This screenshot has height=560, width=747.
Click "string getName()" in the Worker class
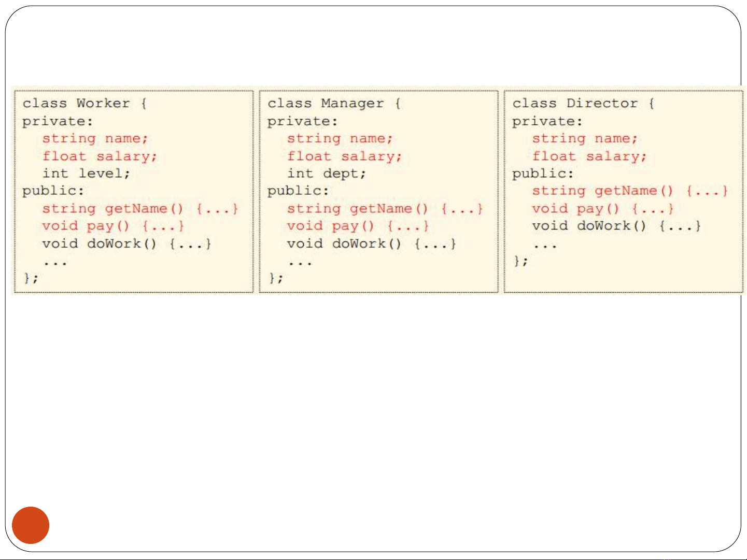pyautogui.click(x=113, y=209)
